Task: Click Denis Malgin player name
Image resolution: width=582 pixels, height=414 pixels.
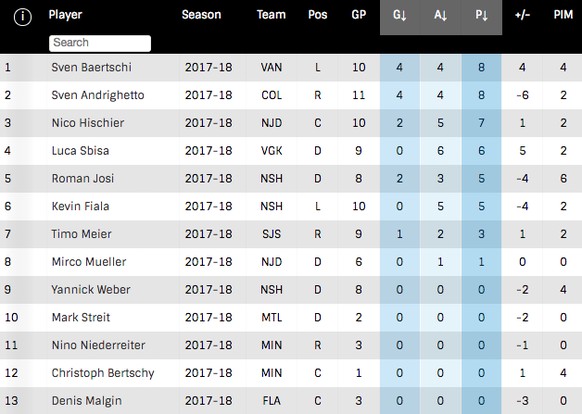Action: point(87,401)
